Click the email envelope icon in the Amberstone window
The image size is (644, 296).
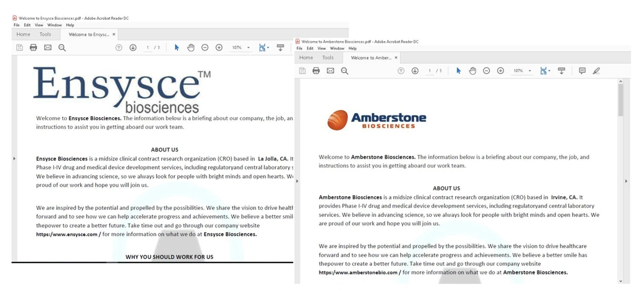pyautogui.click(x=330, y=71)
